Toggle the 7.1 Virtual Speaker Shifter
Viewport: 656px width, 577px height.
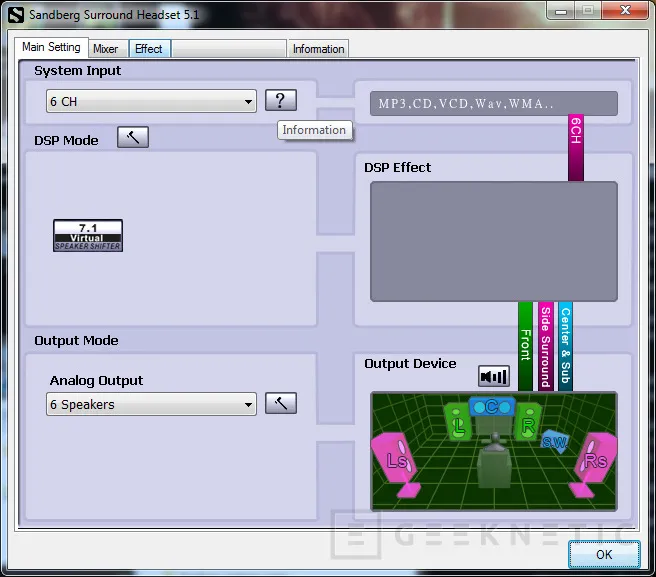tap(88, 236)
